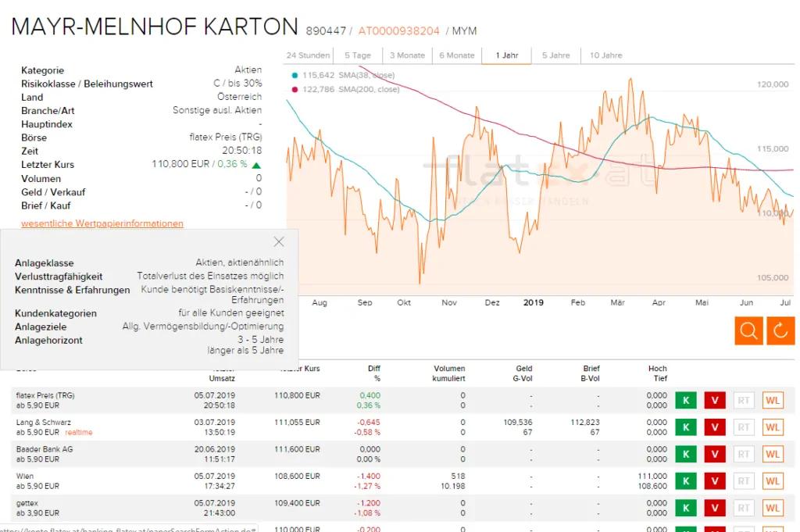Click Letzter Kurs value 110,800 EUR
The image size is (800, 532).
180,164
